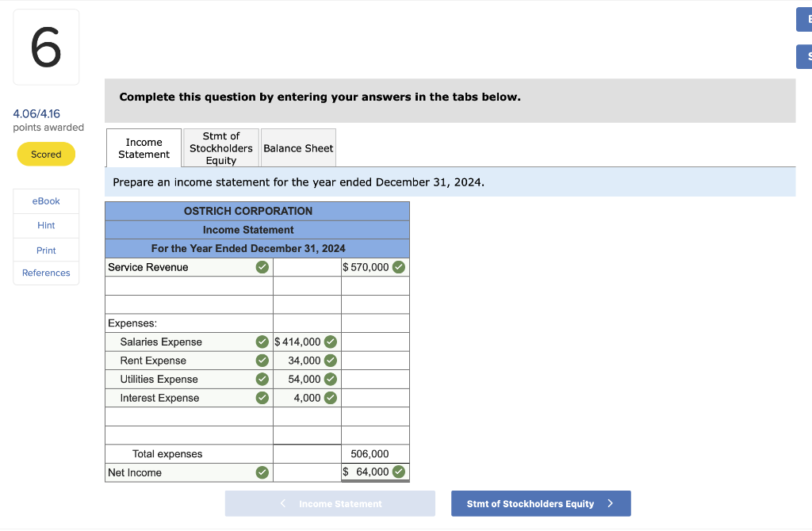Open the eBook link

tap(45, 201)
